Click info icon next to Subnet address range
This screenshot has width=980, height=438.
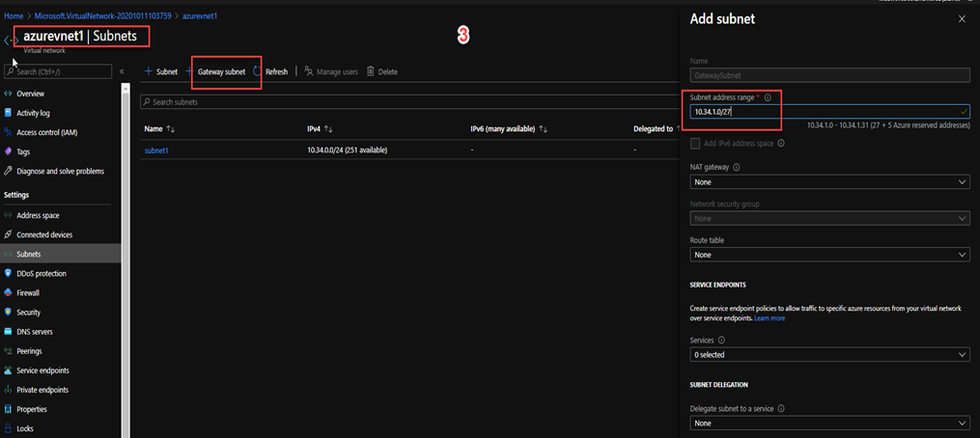pyautogui.click(x=769, y=97)
